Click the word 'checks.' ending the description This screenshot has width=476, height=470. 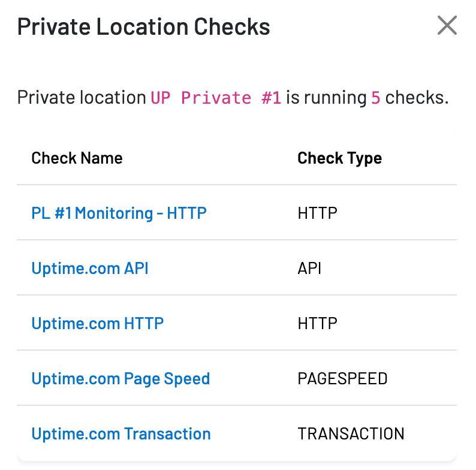click(417, 98)
